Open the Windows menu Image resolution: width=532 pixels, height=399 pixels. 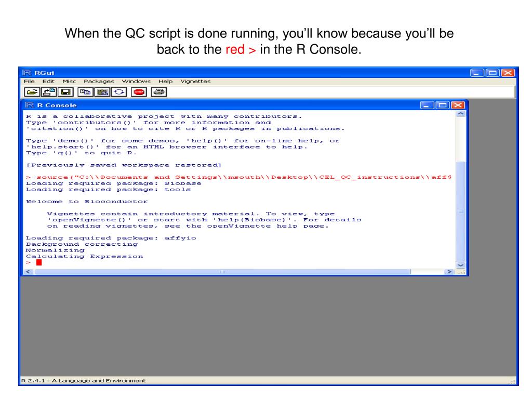tap(137, 82)
